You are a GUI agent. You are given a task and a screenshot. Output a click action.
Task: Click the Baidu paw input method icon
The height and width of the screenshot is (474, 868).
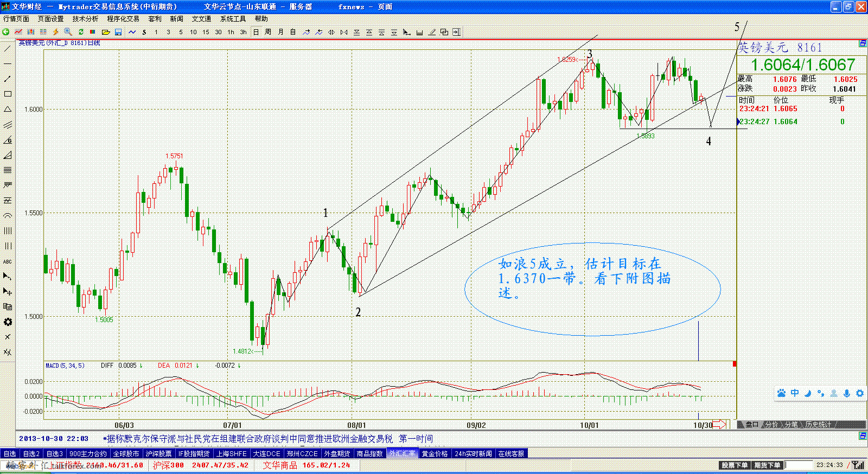pos(781,393)
